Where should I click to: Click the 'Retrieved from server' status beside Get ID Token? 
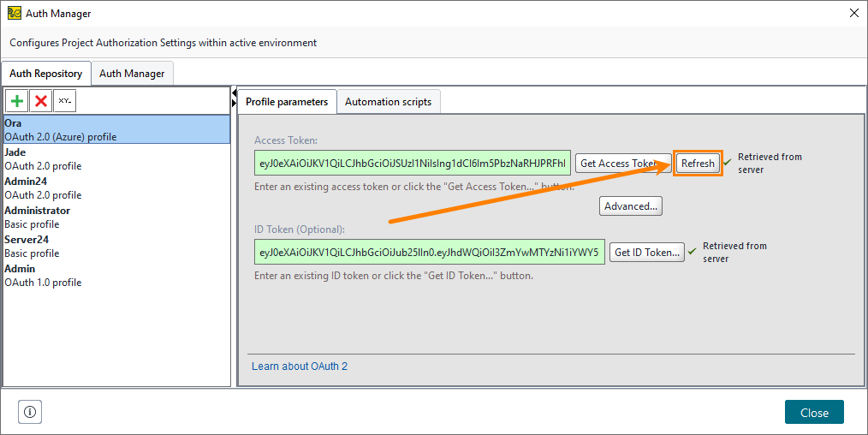coord(734,253)
